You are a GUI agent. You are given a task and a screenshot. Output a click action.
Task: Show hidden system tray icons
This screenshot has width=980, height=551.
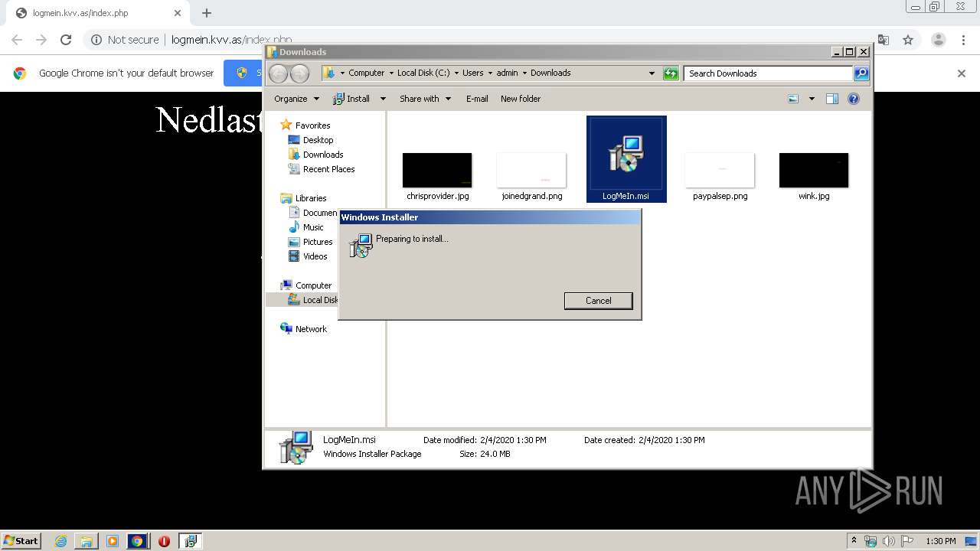(x=854, y=541)
